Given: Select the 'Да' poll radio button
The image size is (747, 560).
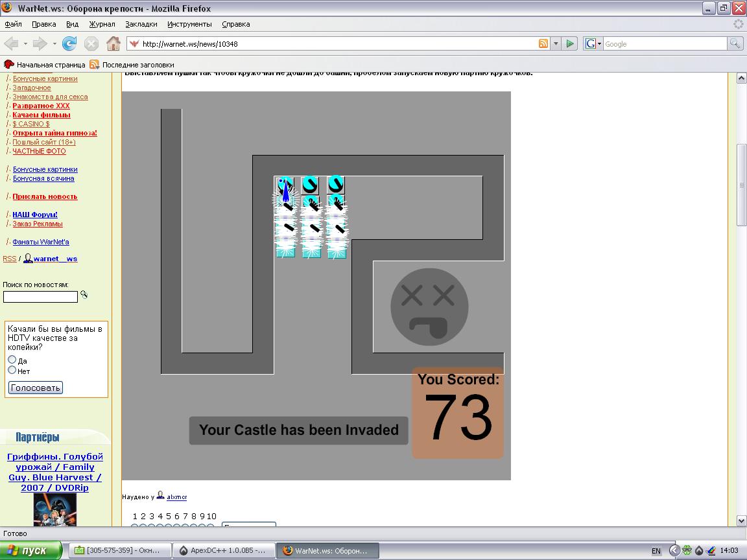Looking at the screenshot, I should click(x=12, y=360).
